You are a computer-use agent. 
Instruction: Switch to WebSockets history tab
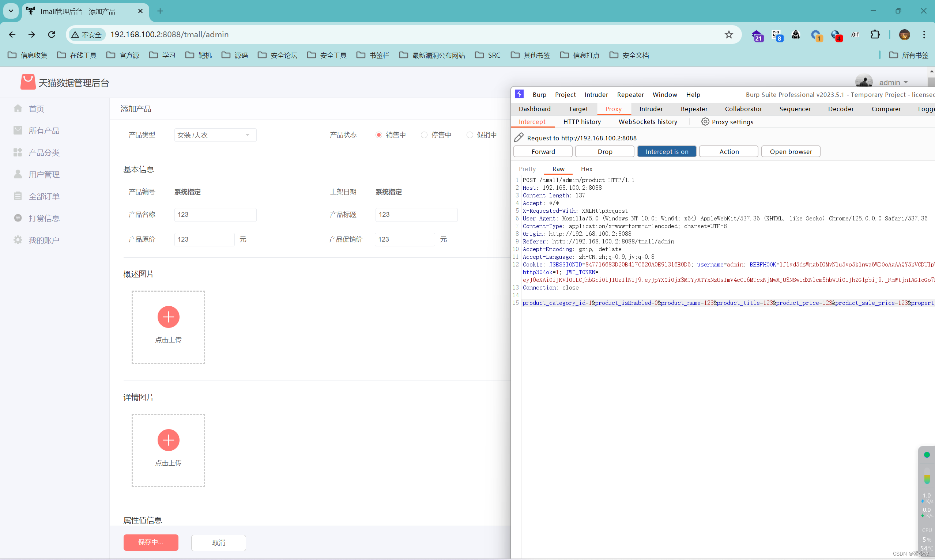[x=648, y=121]
